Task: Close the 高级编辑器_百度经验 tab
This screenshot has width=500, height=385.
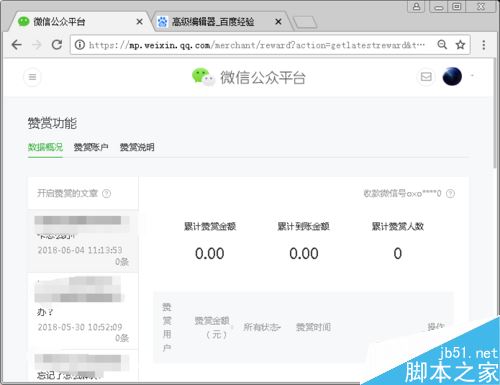Action: pos(278,22)
